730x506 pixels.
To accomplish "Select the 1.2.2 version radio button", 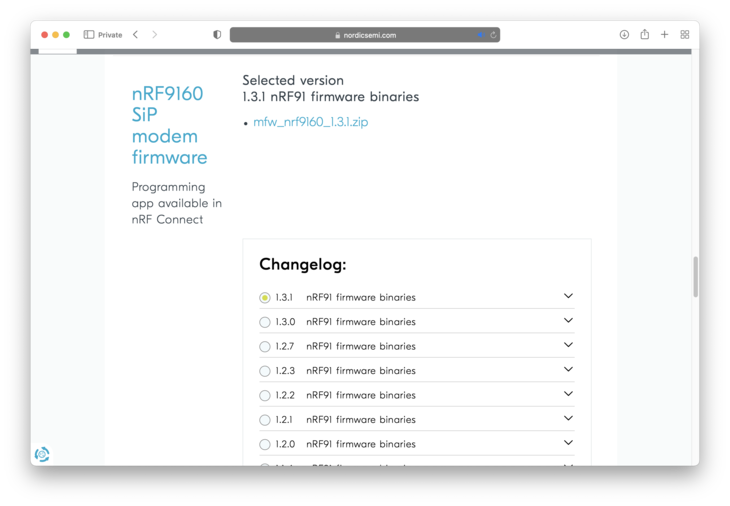I will pyautogui.click(x=264, y=395).
